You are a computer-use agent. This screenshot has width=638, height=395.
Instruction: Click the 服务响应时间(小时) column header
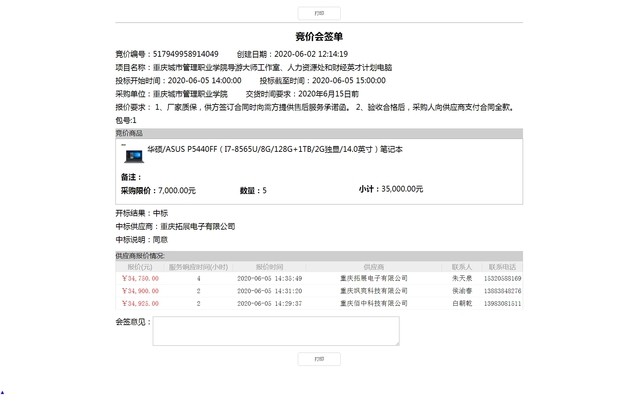198,267
